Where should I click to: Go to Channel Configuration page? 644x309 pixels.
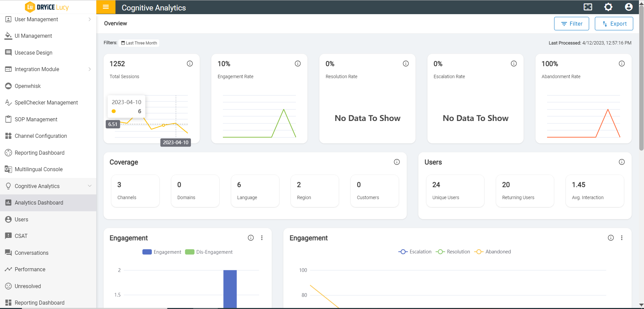[41, 136]
